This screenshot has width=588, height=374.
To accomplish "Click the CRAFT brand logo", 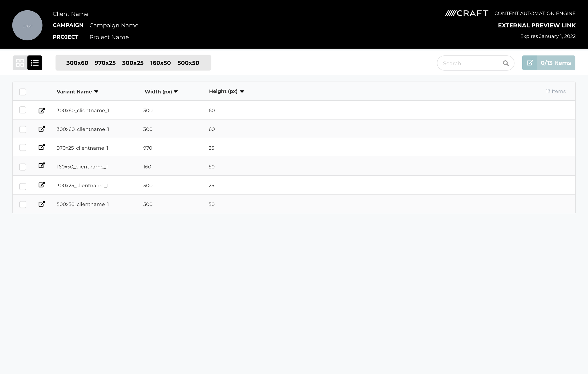I will click(467, 13).
